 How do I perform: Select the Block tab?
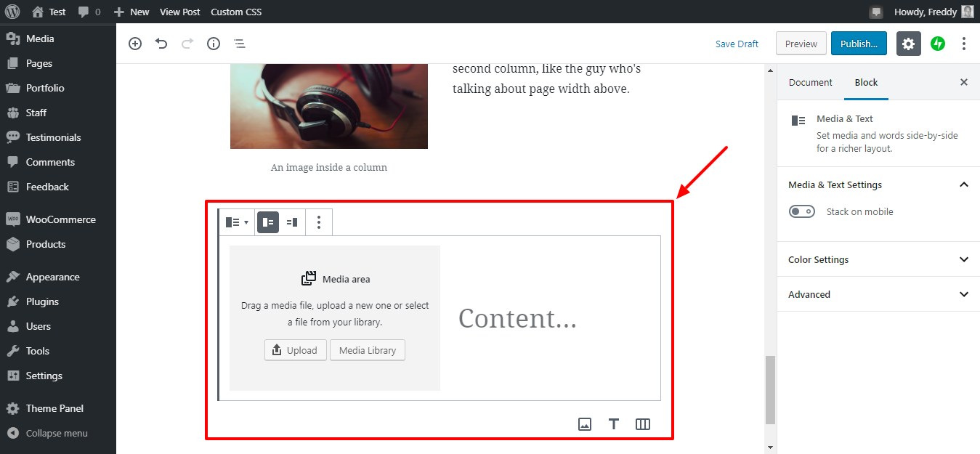(866, 82)
